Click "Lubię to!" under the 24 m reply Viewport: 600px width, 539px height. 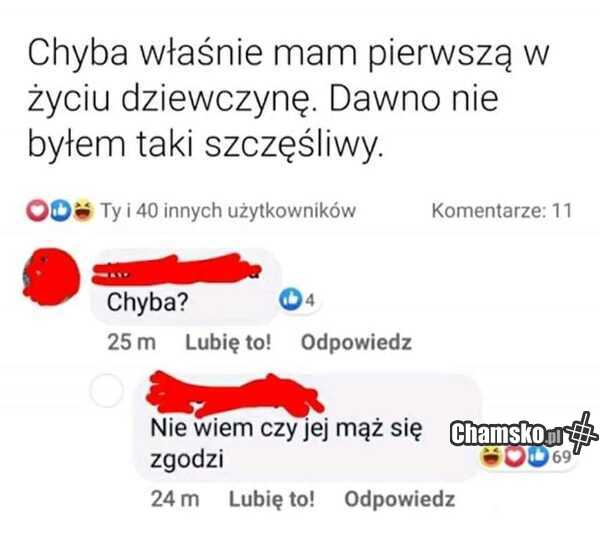(x=272, y=499)
